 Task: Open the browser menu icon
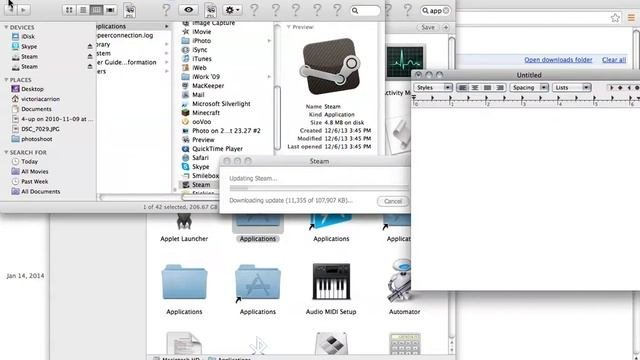coord(631,18)
